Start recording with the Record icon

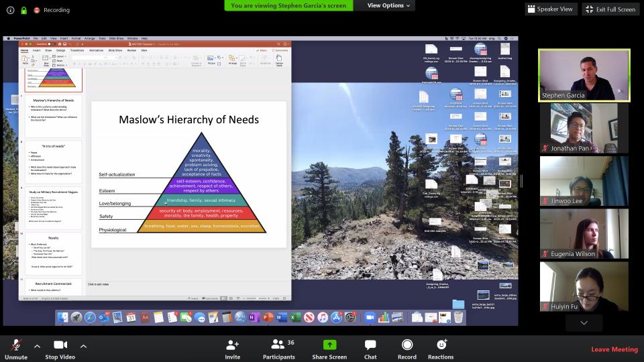point(407,345)
